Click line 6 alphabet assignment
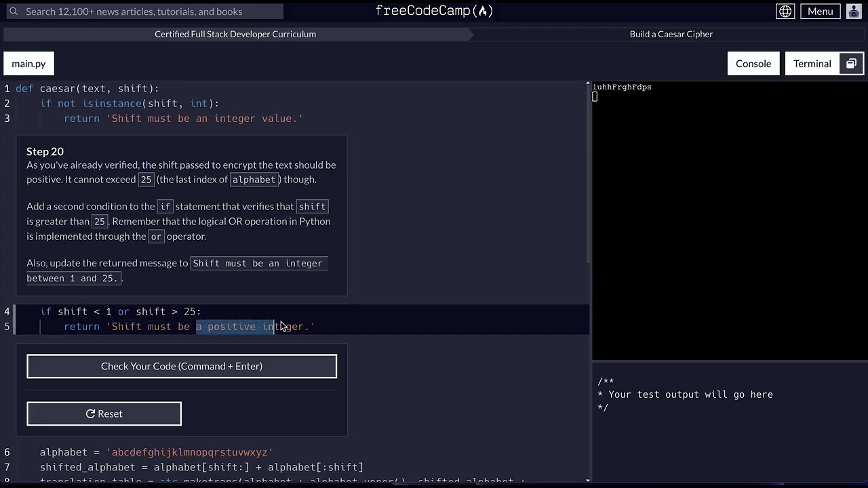The image size is (868, 488). [x=156, y=452]
